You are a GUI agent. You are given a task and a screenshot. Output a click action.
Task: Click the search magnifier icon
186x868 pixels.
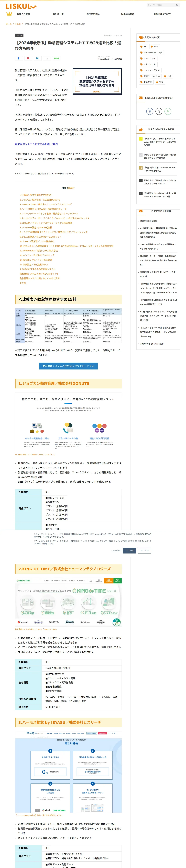click(x=177, y=5)
